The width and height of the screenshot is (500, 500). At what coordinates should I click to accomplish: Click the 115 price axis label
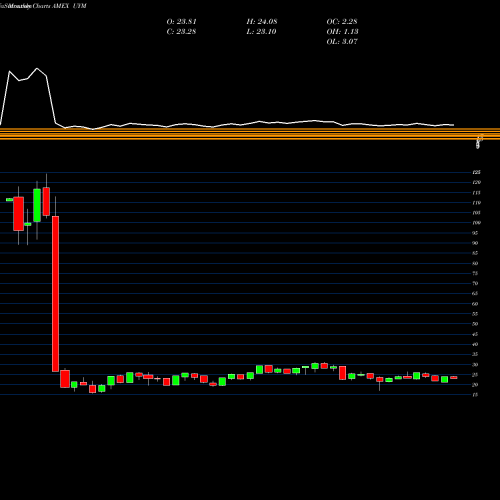476,193
